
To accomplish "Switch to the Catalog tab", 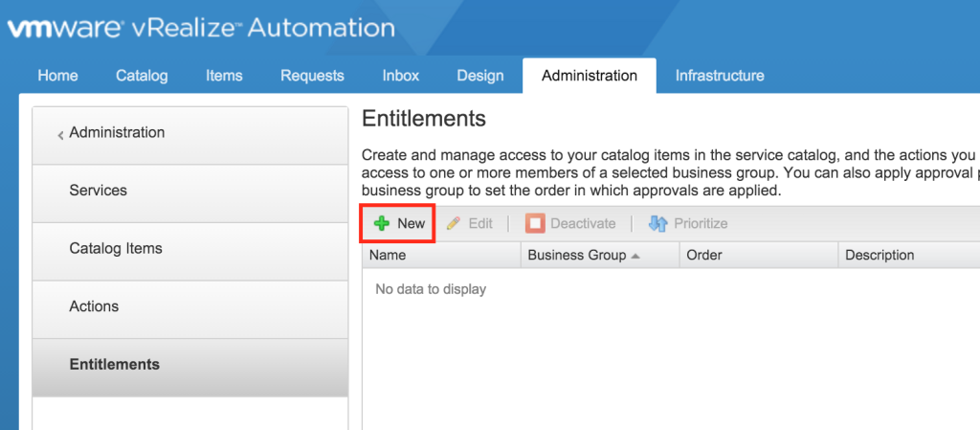I will click(142, 76).
